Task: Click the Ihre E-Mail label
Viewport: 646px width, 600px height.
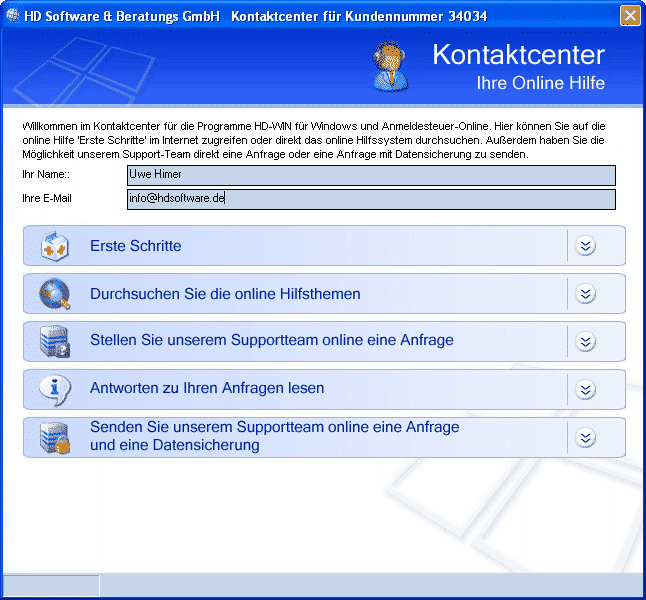Action: 47,198
